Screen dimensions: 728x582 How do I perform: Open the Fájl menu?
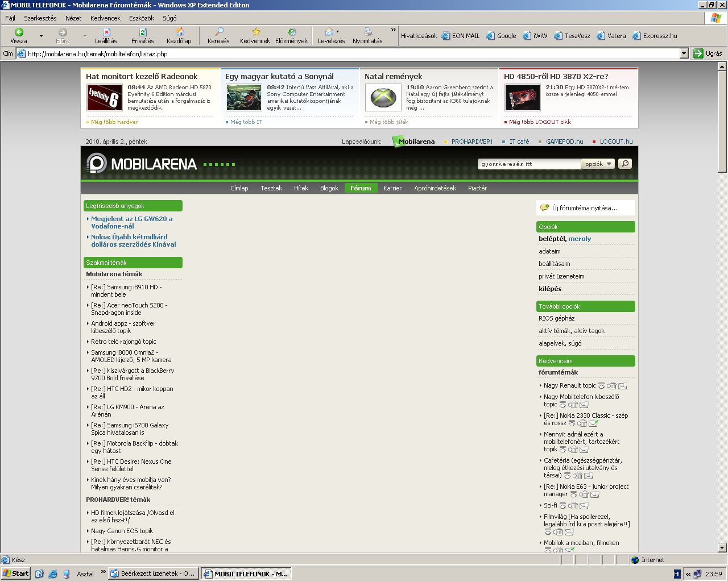(x=10, y=18)
